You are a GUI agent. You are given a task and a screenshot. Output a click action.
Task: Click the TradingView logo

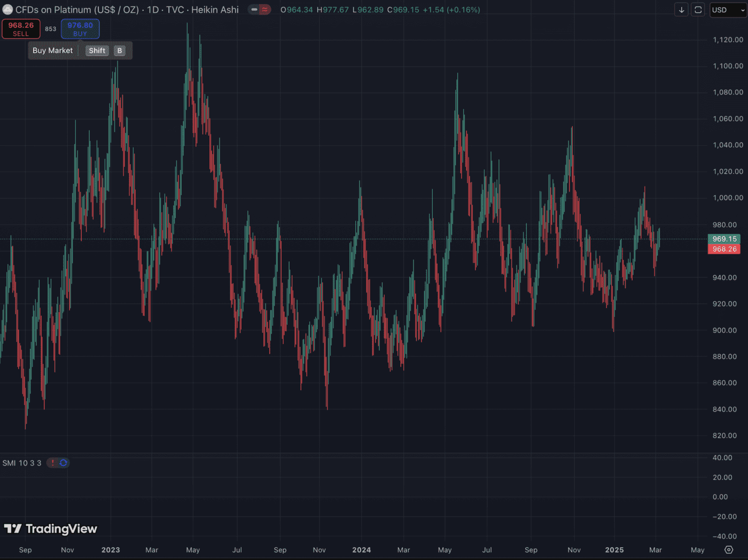(x=51, y=529)
